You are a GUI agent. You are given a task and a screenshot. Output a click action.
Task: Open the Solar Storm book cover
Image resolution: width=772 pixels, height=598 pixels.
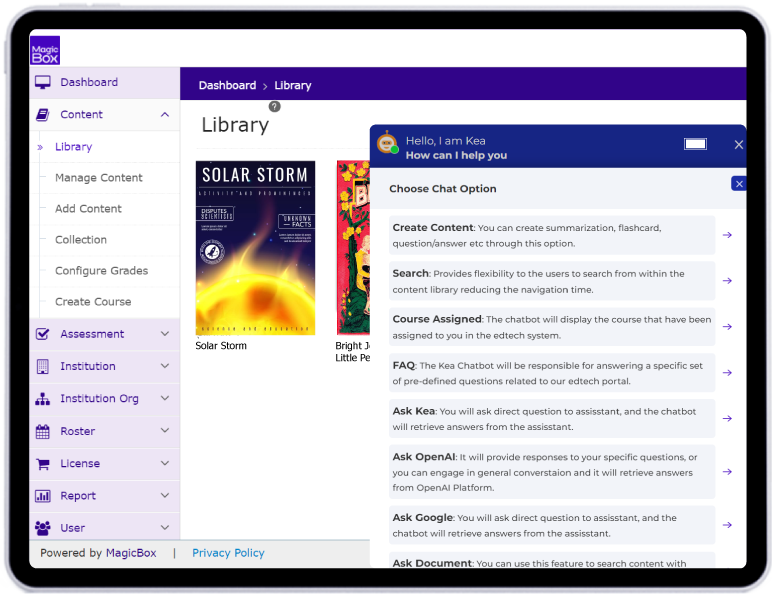tap(256, 248)
